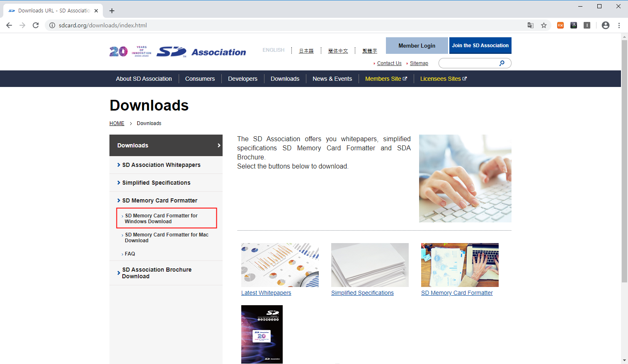
Task: Select the ENGLISH language option
Action: 274,50
